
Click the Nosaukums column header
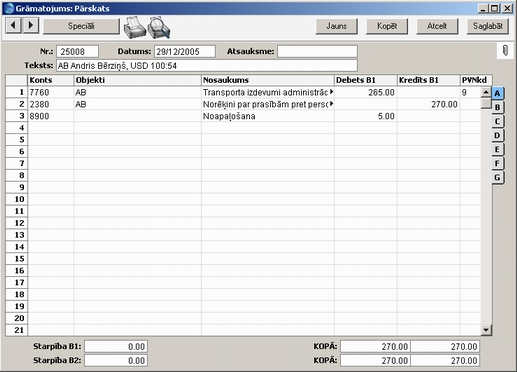tap(268, 80)
